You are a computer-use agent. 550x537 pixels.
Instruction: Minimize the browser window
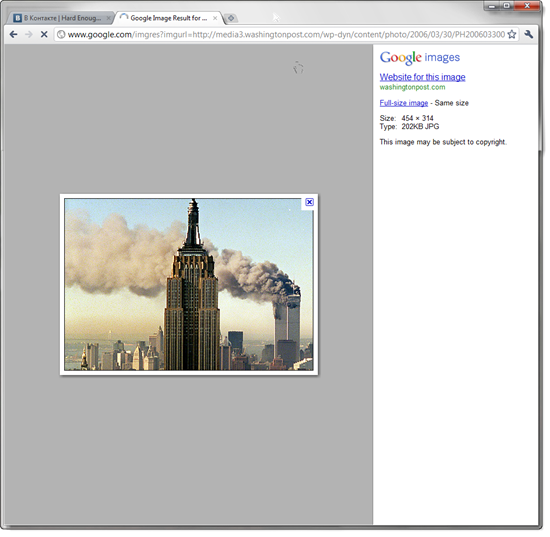(492, 6)
